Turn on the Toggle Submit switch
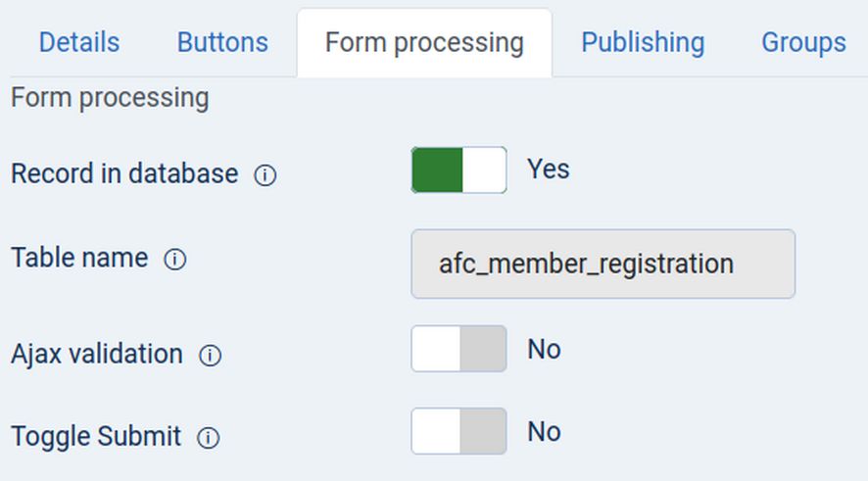The image size is (868, 481). pos(458,431)
